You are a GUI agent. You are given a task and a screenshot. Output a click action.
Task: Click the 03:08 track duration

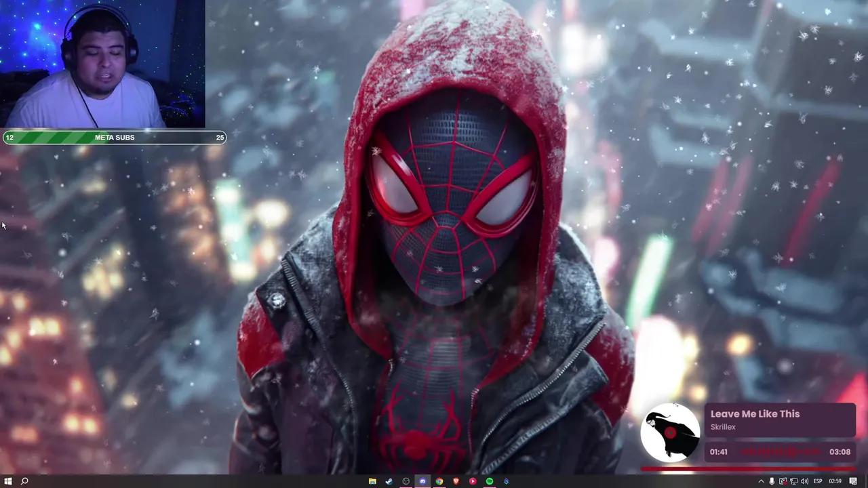[840, 451]
